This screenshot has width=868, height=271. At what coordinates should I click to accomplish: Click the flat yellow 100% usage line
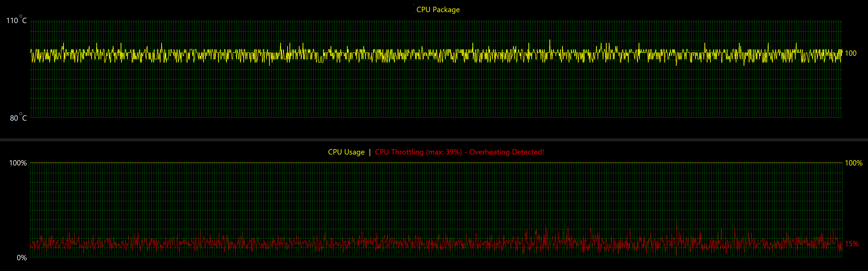click(x=438, y=162)
